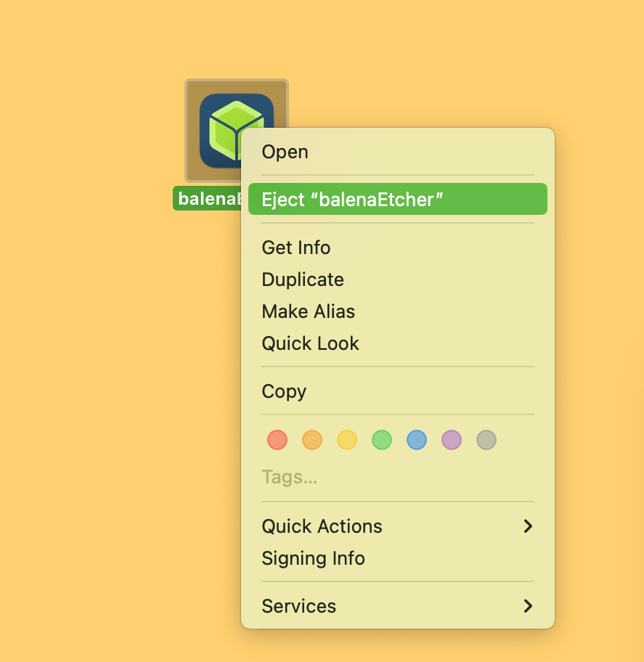Apply the purple tag color
644x662 pixels.
coord(452,440)
